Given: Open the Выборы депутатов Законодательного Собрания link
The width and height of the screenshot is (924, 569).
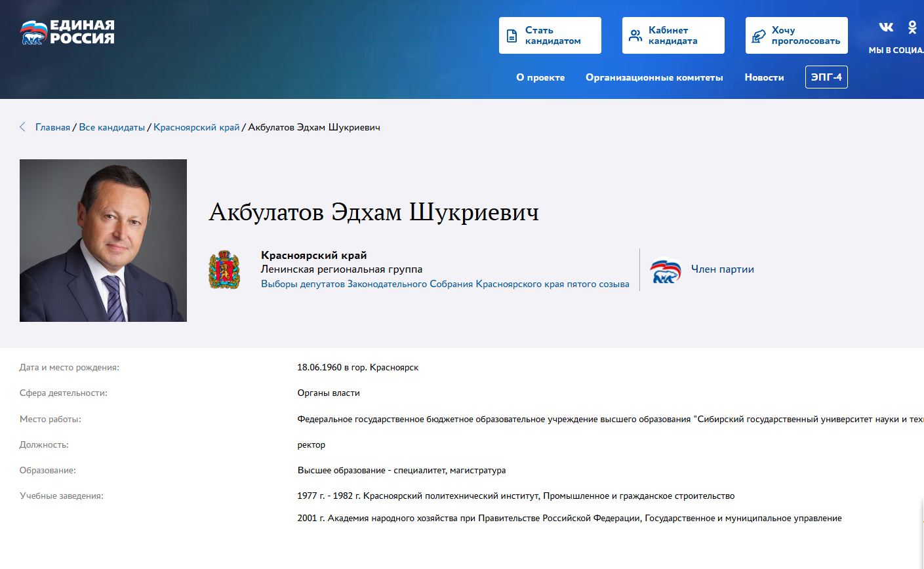Looking at the screenshot, I should [445, 284].
